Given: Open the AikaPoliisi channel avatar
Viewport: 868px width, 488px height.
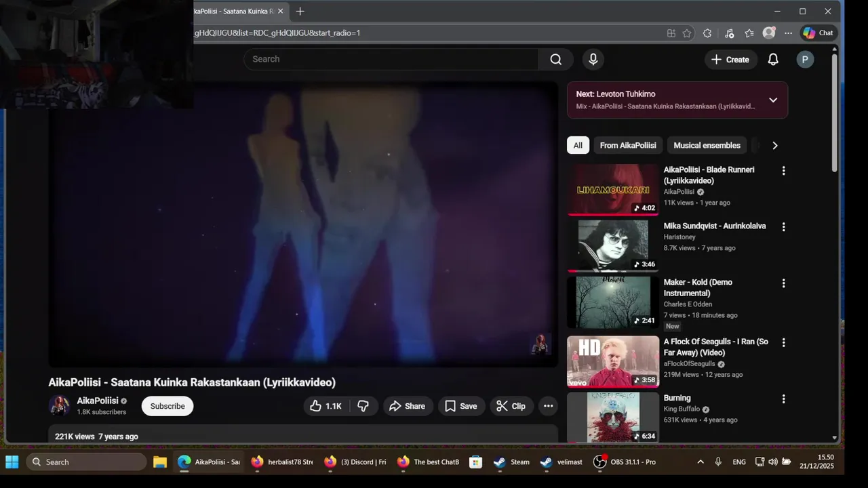Looking at the screenshot, I should pos(60,406).
